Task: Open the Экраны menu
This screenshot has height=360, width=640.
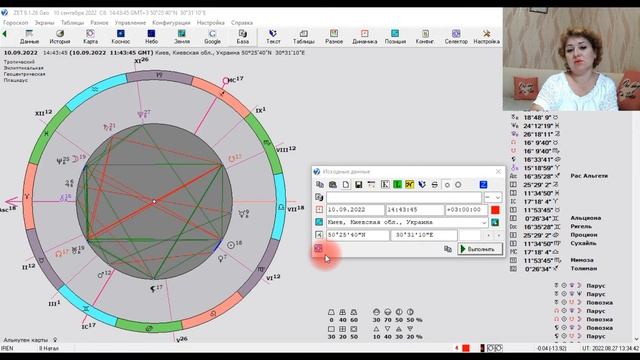Action: tap(44, 22)
